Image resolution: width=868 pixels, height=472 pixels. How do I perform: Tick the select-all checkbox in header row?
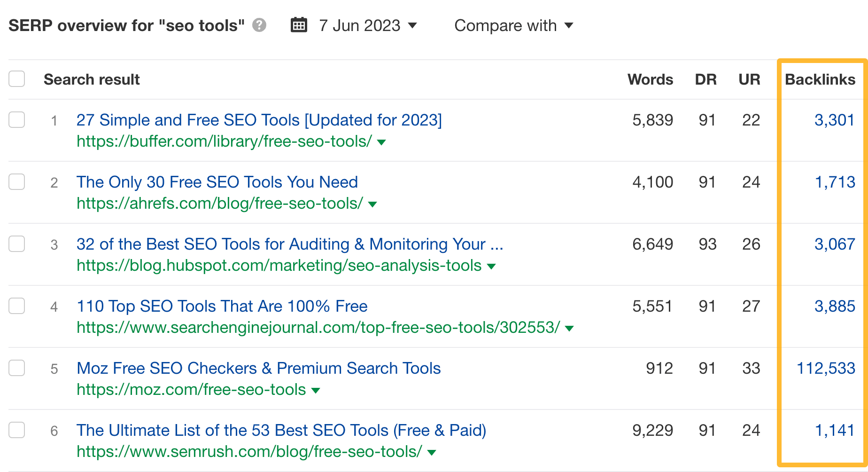tap(16, 79)
